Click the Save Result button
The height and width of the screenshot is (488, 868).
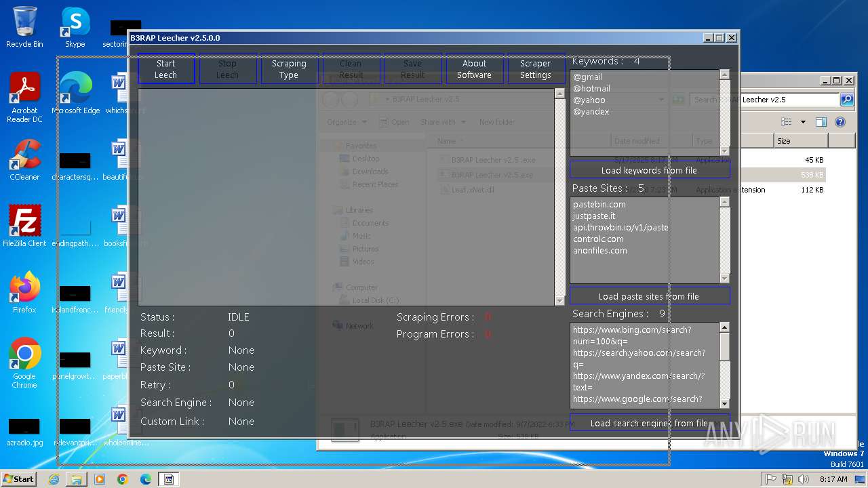pos(412,69)
